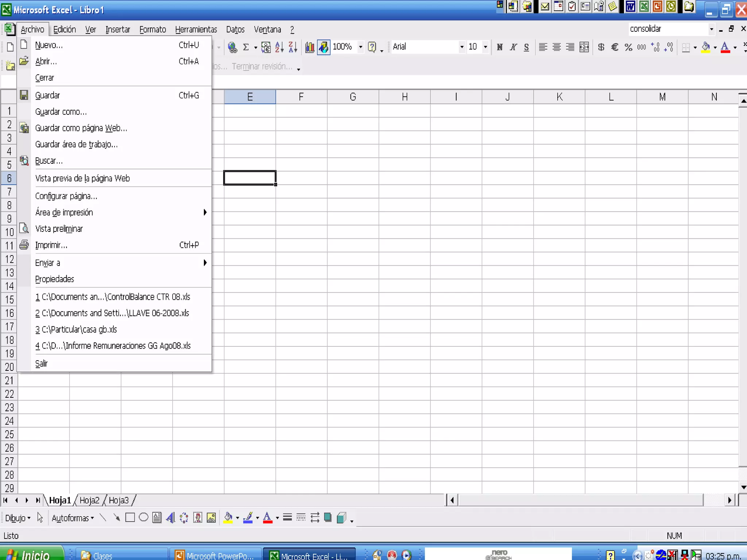Choose Guardar como... from Archivo menu
This screenshot has width=747, height=560.
(61, 112)
